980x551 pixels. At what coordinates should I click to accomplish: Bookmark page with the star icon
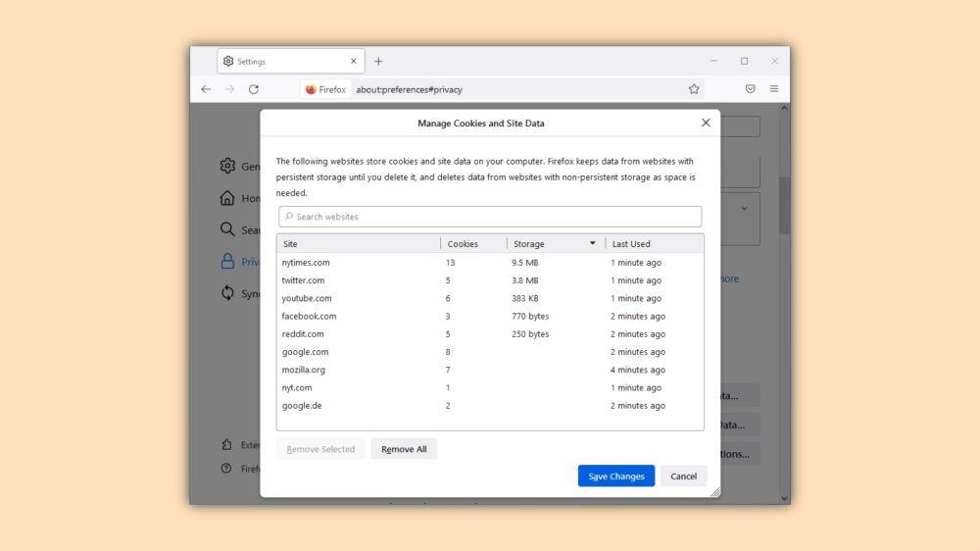click(x=694, y=89)
